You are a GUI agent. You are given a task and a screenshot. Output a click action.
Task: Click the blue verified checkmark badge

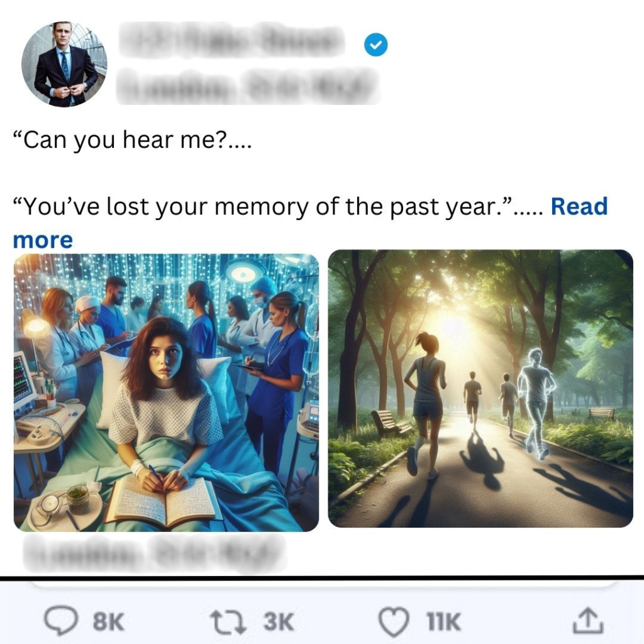click(376, 45)
